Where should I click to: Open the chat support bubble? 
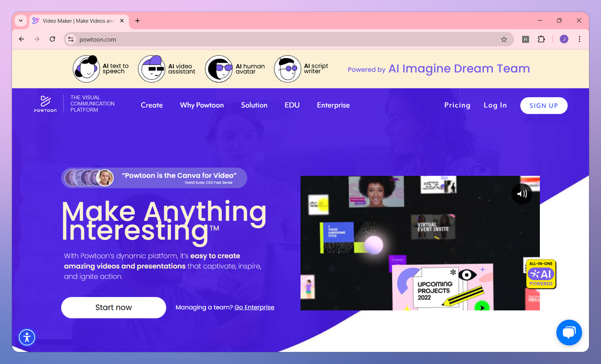[x=569, y=332]
